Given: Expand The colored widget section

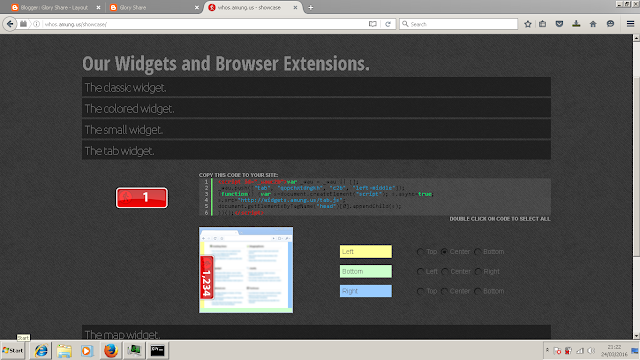Looking at the screenshot, I should point(316,108).
